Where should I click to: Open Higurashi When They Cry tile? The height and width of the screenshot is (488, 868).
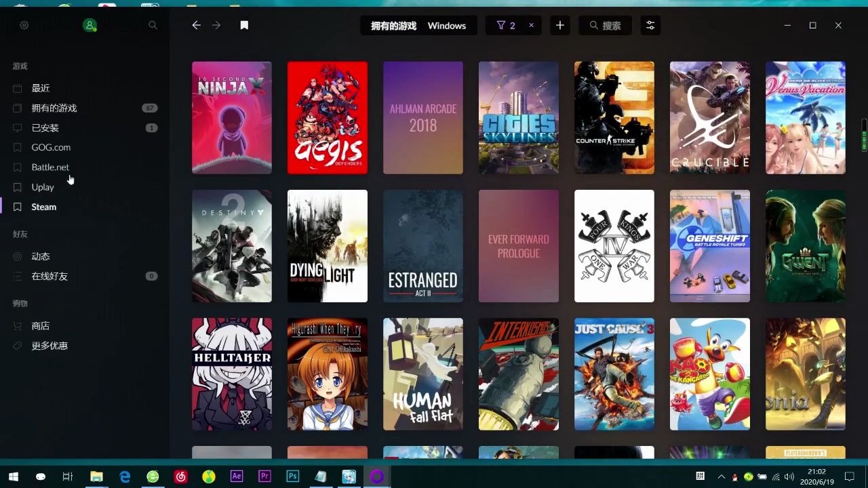click(x=328, y=374)
